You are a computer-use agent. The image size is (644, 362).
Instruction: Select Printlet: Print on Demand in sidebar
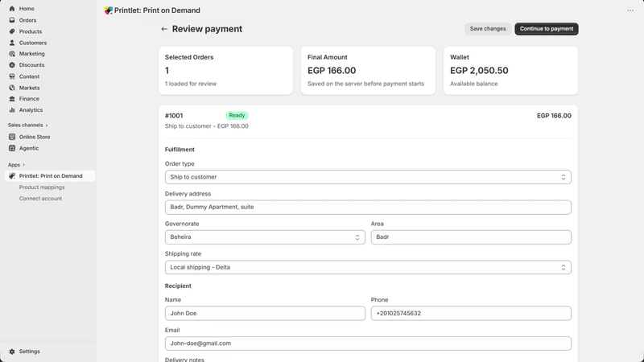click(51, 176)
